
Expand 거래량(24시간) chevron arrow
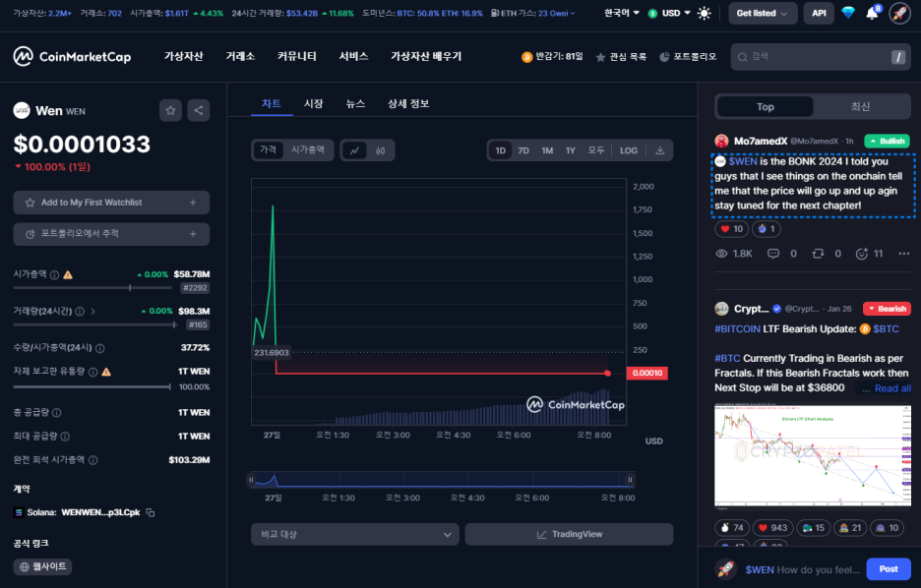pos(92,312)
